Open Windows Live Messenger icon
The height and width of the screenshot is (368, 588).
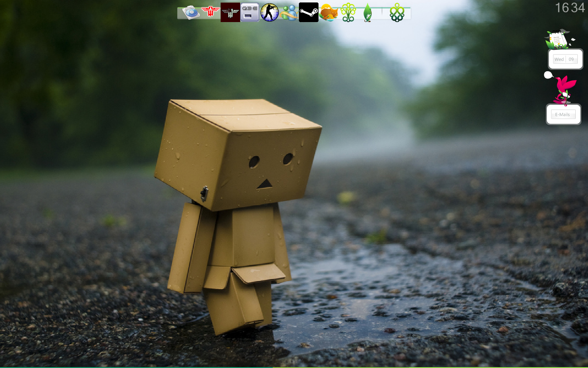click(289, 12)
